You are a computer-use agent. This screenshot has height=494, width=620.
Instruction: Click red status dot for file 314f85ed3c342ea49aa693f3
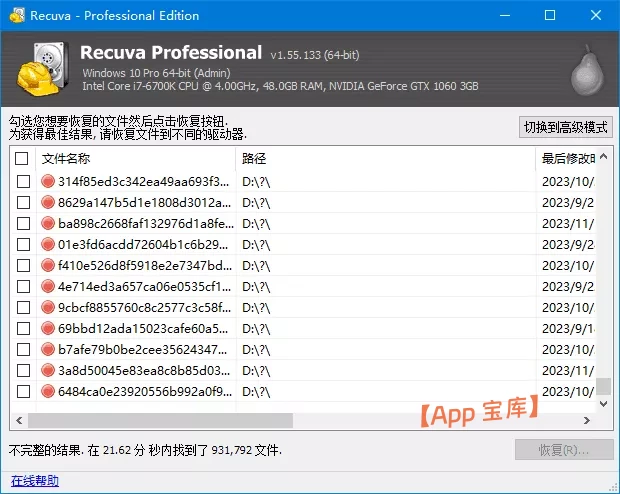coord(48,181)
